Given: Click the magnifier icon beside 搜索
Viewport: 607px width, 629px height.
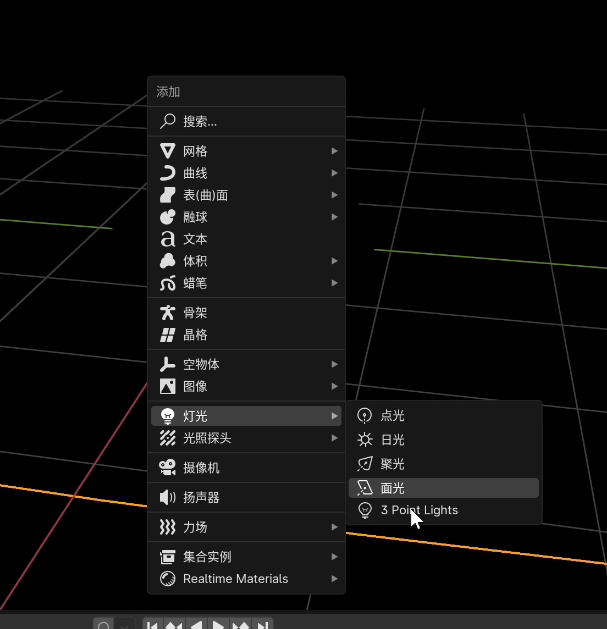Looking at the screenshot, I should pos(168,121).
